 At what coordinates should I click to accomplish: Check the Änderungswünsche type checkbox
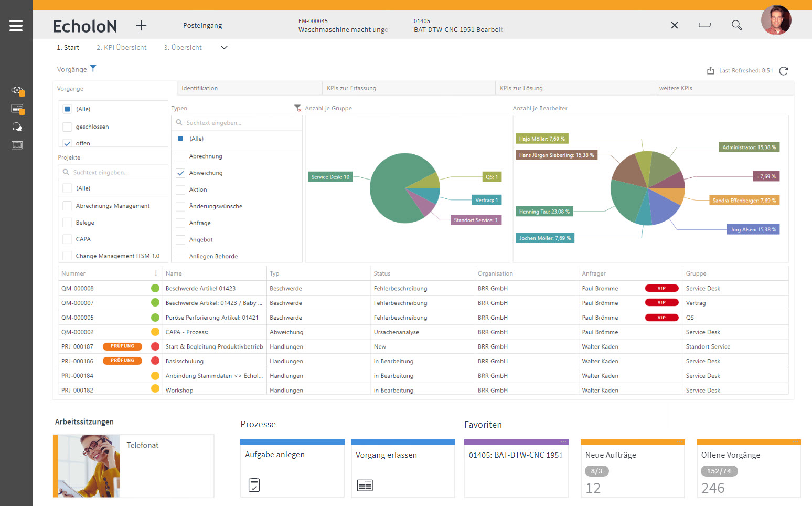(x=180, y=206)
